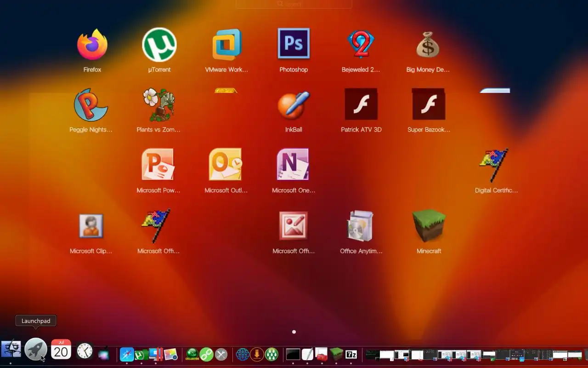Focus the Launchpad search field
The image size is (588, 368).
pos(294,4)
